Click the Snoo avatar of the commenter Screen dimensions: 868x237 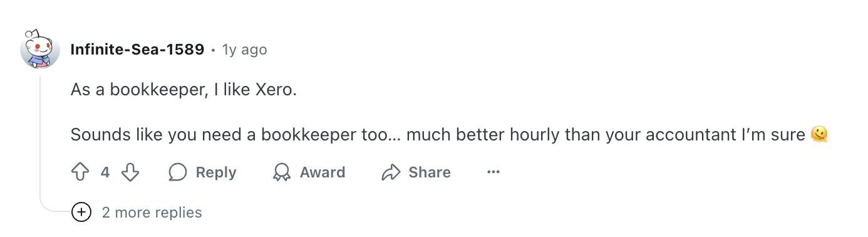[x=41, y=49]
